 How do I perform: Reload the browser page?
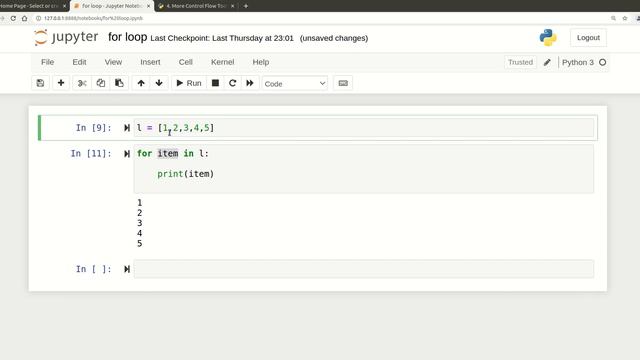tap(13, 18)
